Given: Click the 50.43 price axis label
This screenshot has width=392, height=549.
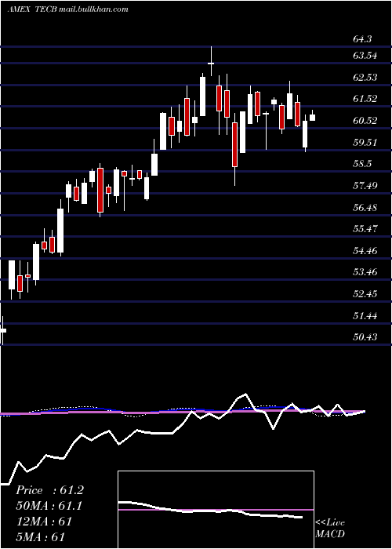Looking at the screenshot, I should 365,336.
